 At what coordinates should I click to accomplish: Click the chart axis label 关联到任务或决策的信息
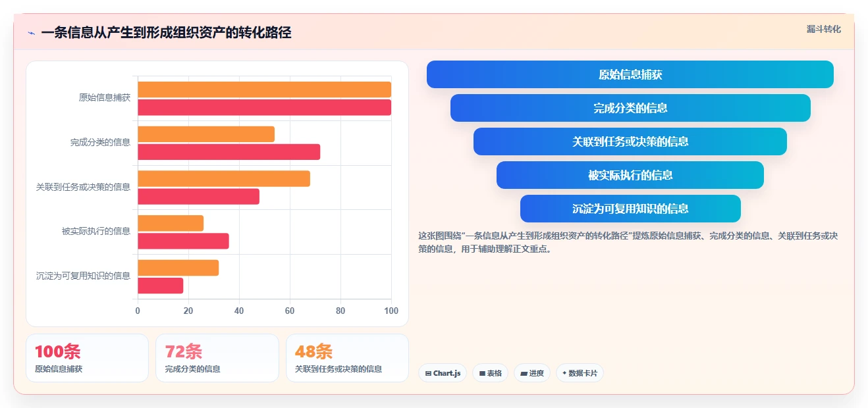click(84, 187)
